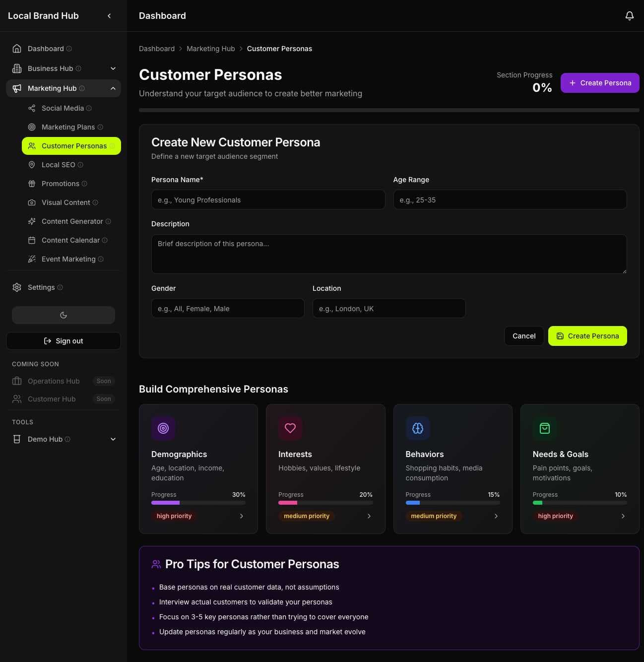Click the Interests progress bar
This screenshot has height=662, width=644.
pyautogui.click(x=325, y=502)
